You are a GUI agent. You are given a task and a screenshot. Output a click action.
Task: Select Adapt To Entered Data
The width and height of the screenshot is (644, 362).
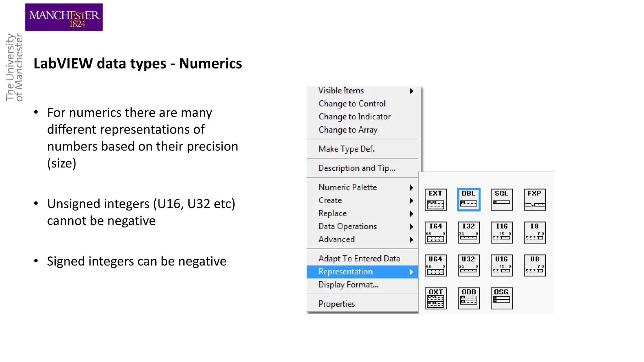[363, 259]
